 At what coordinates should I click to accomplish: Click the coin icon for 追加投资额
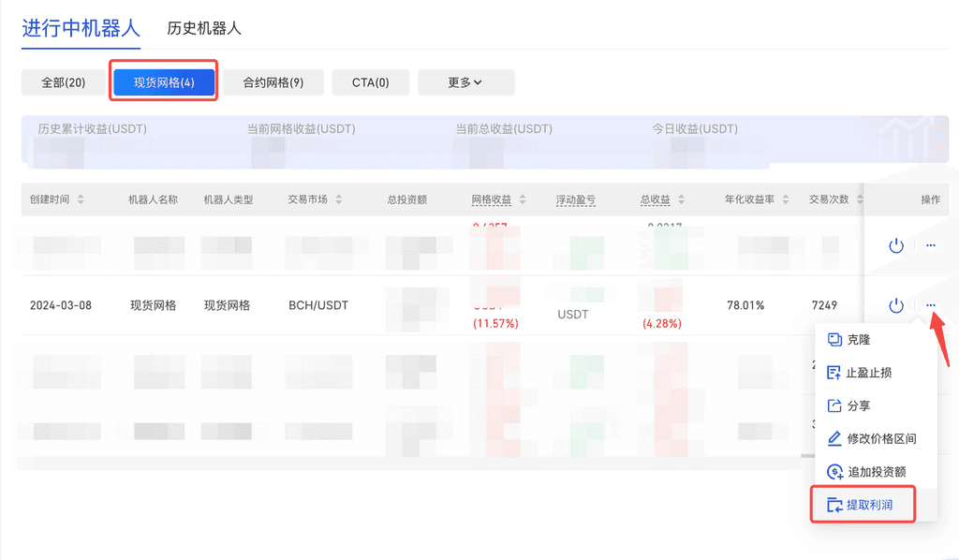coord(834,472)
